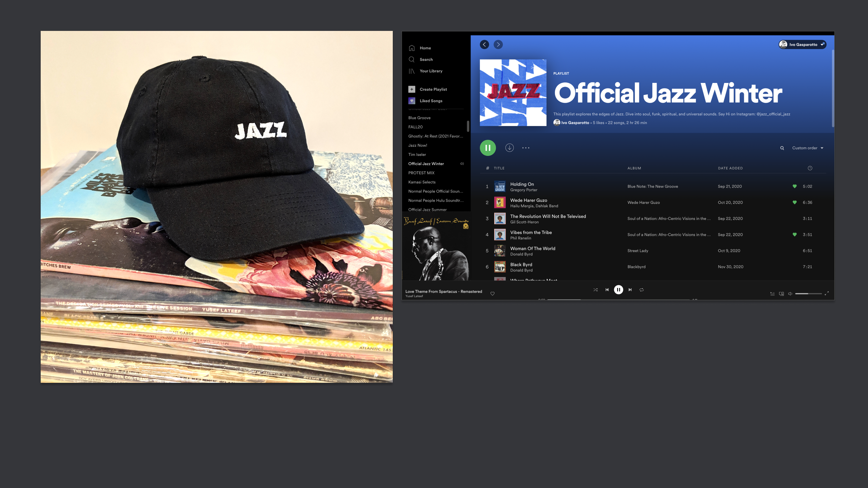
Task: Open the Tim Iseler playlist
Action: click(417, 154)
